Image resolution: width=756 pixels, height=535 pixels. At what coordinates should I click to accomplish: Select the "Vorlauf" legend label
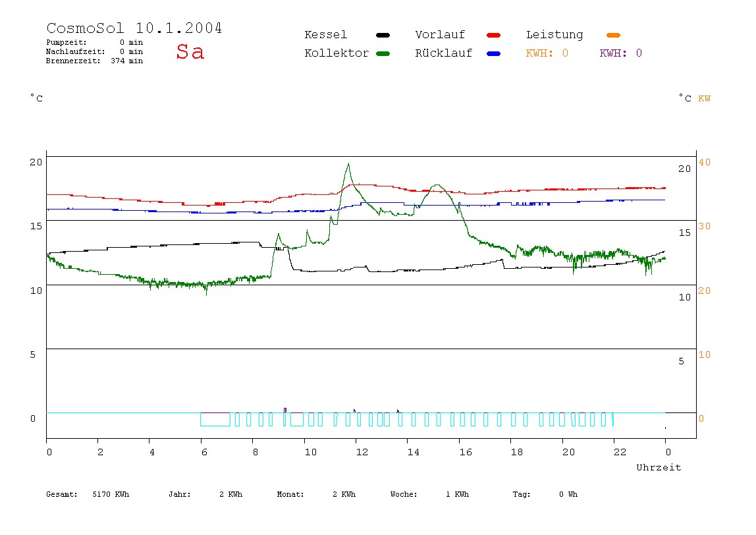point(440,35)
